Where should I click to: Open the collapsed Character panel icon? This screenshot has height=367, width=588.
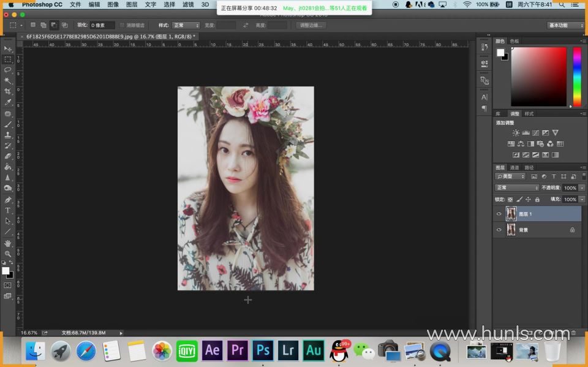484,97
